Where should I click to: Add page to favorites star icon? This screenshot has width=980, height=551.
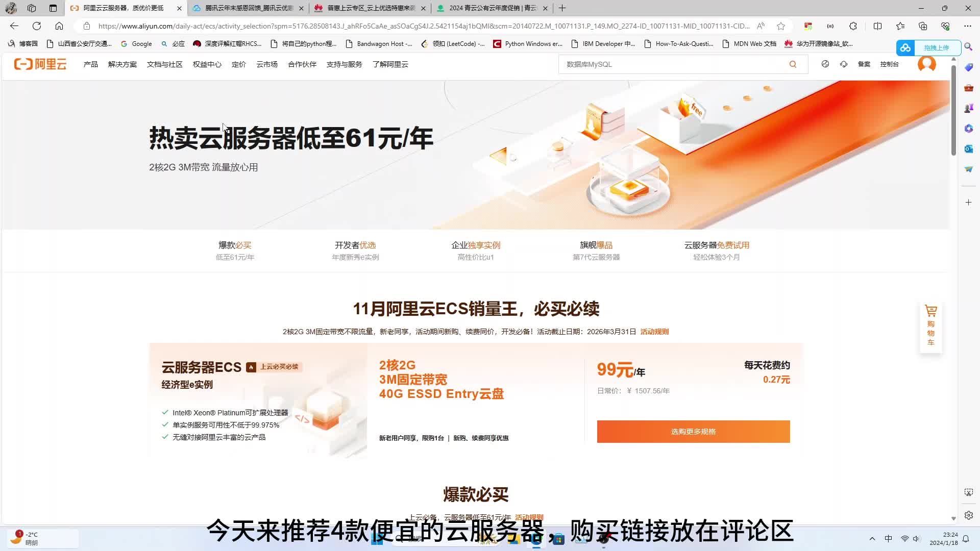point(781,26)
